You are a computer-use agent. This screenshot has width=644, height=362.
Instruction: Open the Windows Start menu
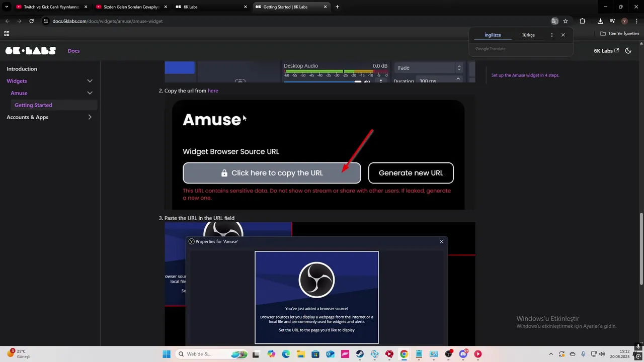tap(167, 354)
